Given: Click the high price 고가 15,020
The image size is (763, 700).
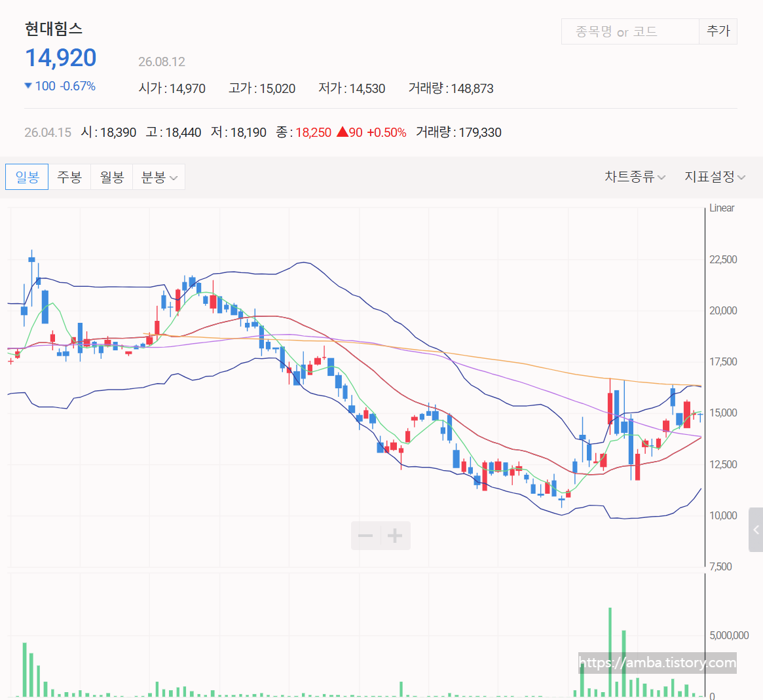Looking at the screenshot, I should pos(262,88).
